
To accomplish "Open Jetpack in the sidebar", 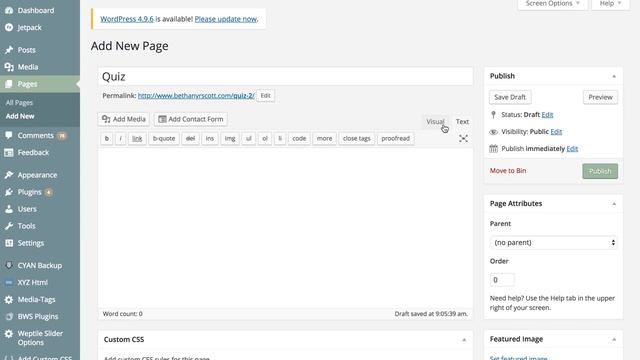I will [x=29, y=27].
